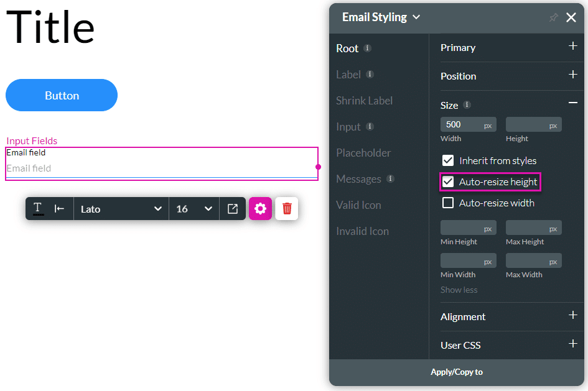Select the typography text style icon
The height and width of the screenshot is (391, 588).
coord(37,209)
